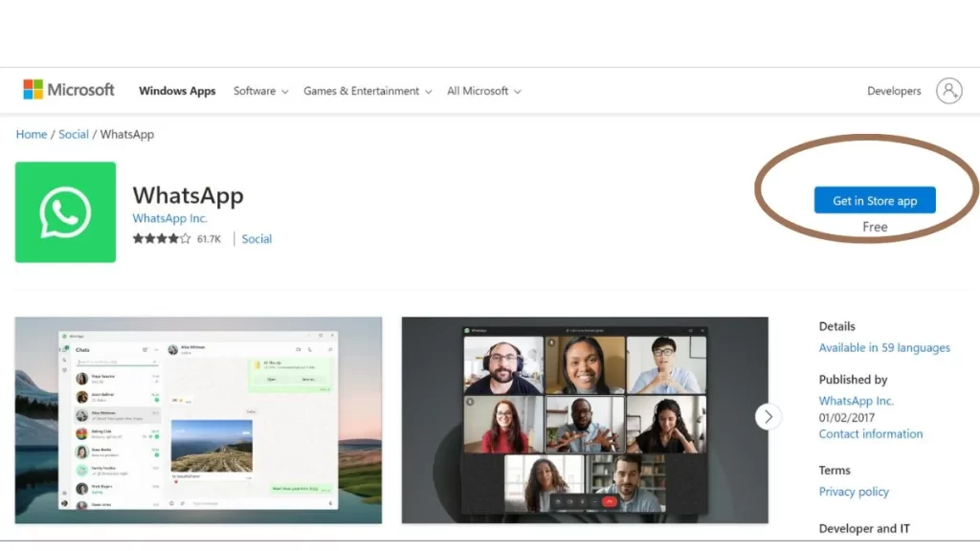Switch to the Windows Apps section

(x=177, y=90)
